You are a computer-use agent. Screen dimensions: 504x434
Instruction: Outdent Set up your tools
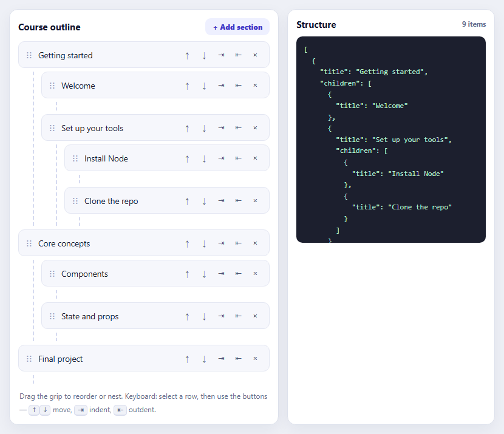coord(238,128)
